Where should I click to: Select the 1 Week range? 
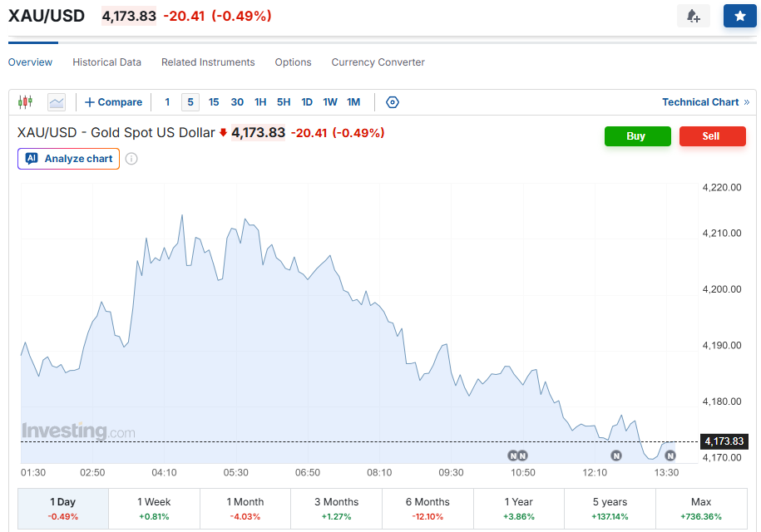point(154,508)
